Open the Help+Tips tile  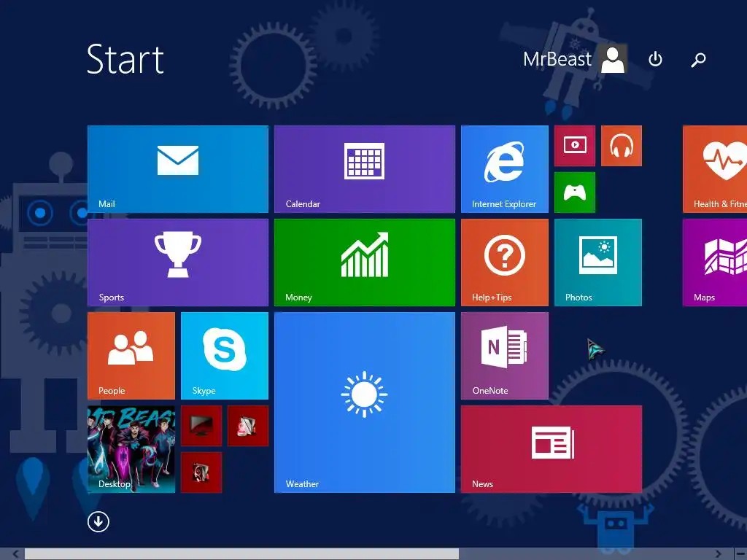point(505,262)
